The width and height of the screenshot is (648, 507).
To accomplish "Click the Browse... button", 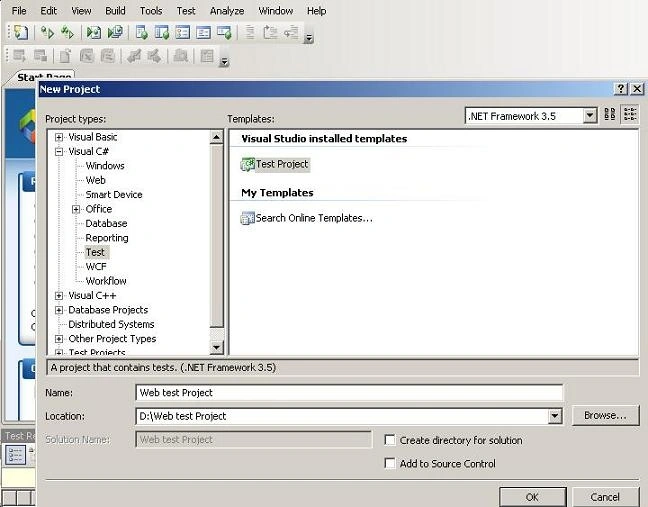I will 605,415.
